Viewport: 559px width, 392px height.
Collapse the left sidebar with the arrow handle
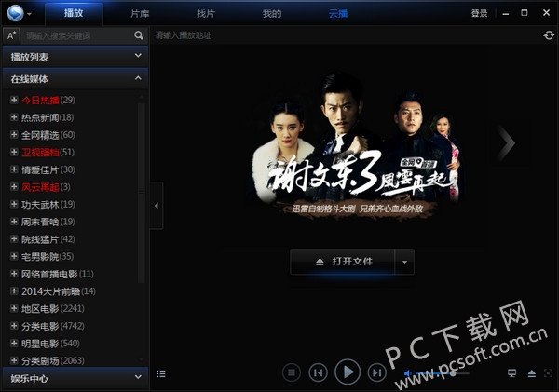click(157, 206)
